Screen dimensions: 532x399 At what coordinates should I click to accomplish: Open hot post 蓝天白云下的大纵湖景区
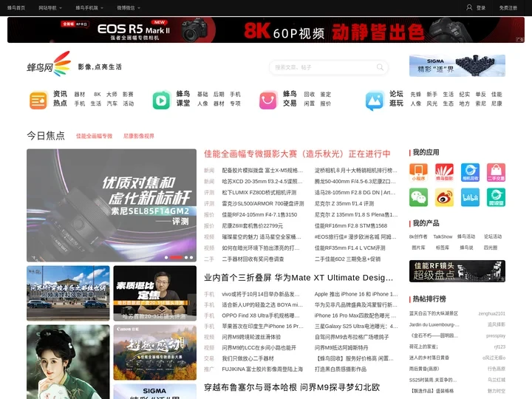(x=434, y=313)
